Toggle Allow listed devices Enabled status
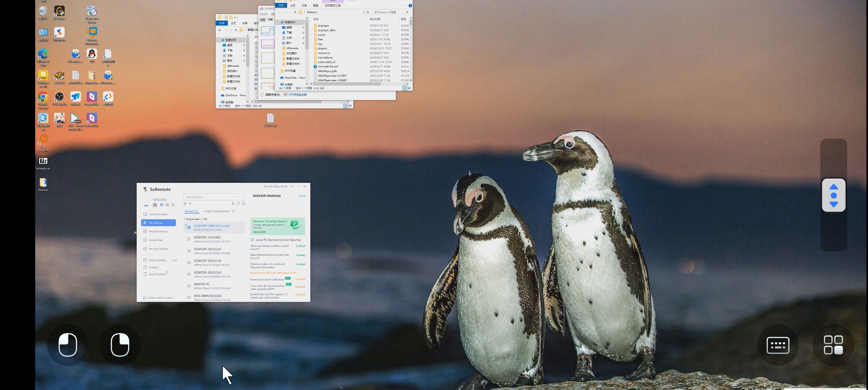The image size is (868, 390). (300, 255)
